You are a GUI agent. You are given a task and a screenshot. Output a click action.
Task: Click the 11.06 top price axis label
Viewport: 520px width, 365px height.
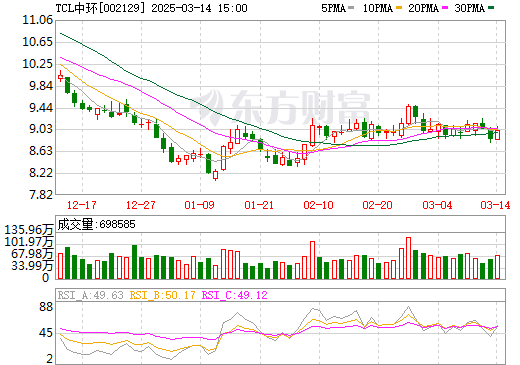click(x=37, y=20)
